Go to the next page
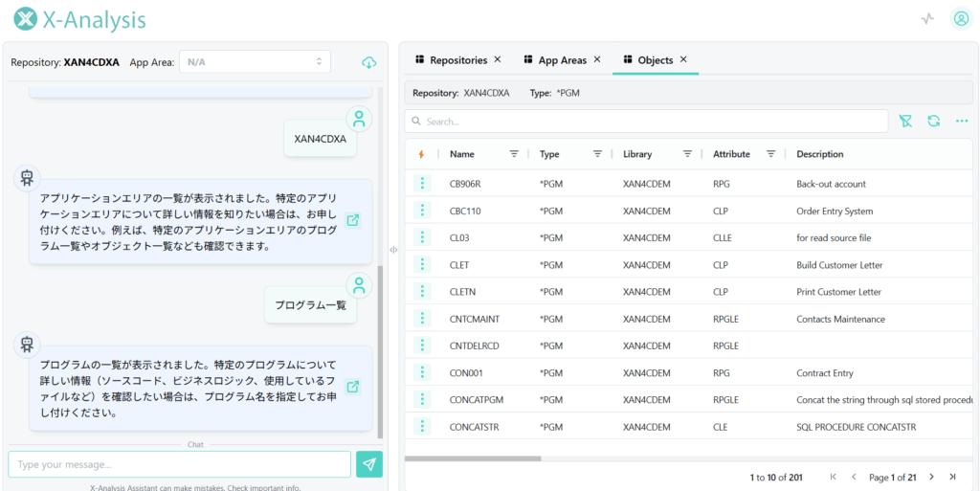This screenshot has height=491, width=980. (931, 477)
